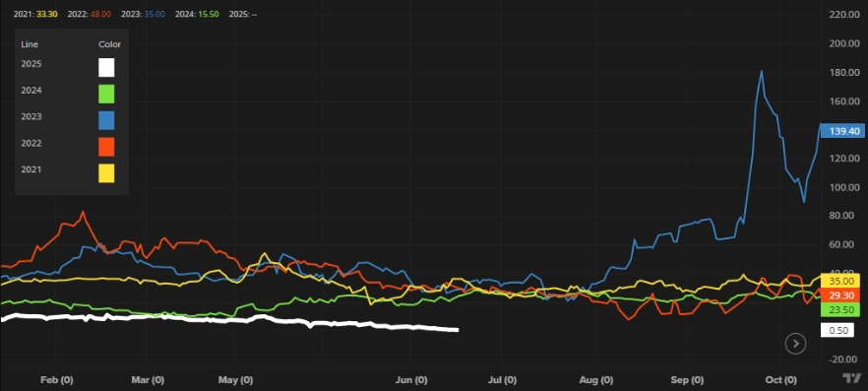Select the green 2024 color swatch
This screenshot has width=868, height=391.
106,94
